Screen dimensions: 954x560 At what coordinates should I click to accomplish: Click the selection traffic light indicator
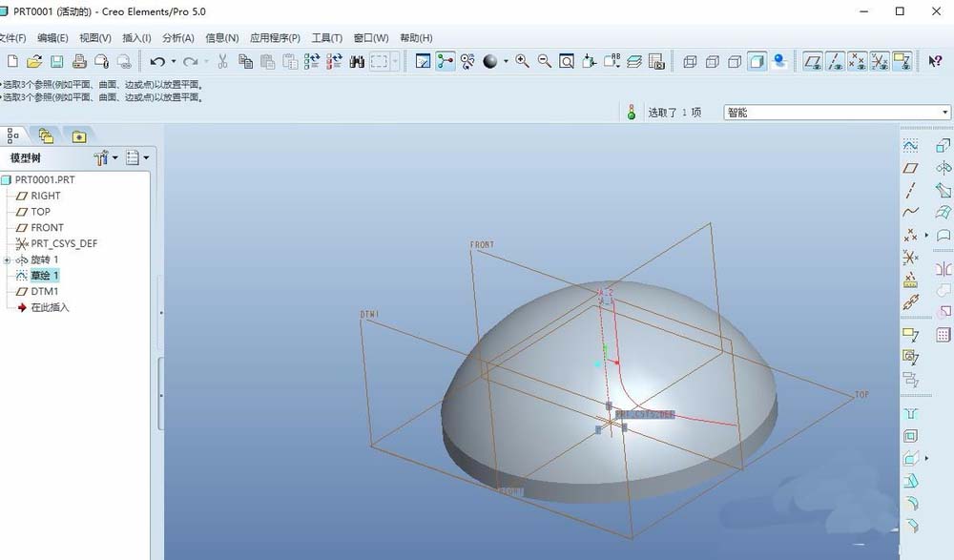pyautogui.click(x=632, y=112)
